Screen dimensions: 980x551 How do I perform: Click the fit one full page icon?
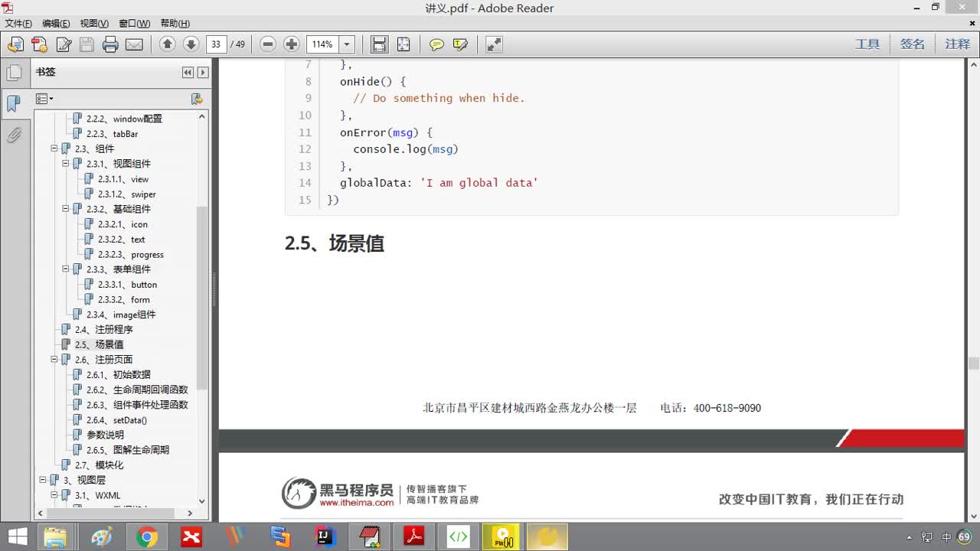tap(403, 44)
